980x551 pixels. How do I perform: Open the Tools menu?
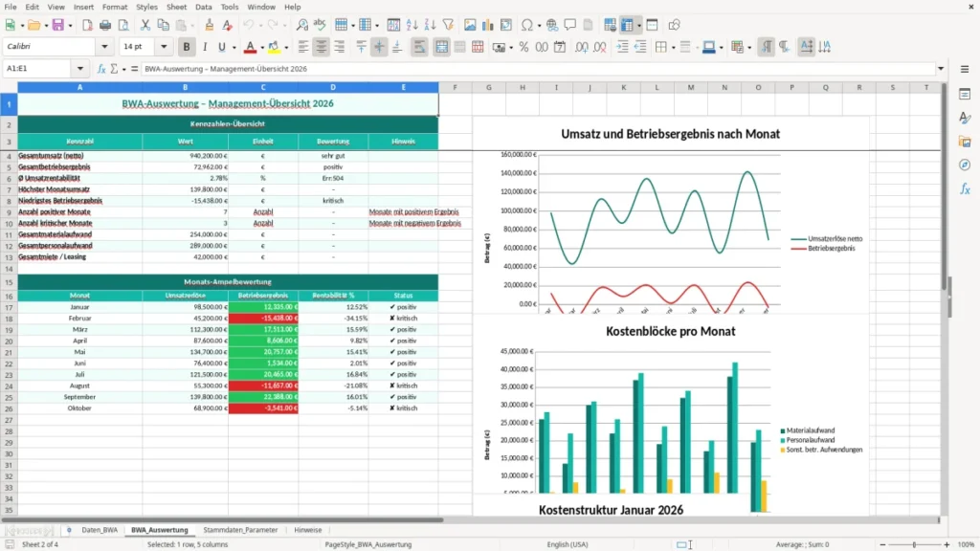(x=230, y=7)
